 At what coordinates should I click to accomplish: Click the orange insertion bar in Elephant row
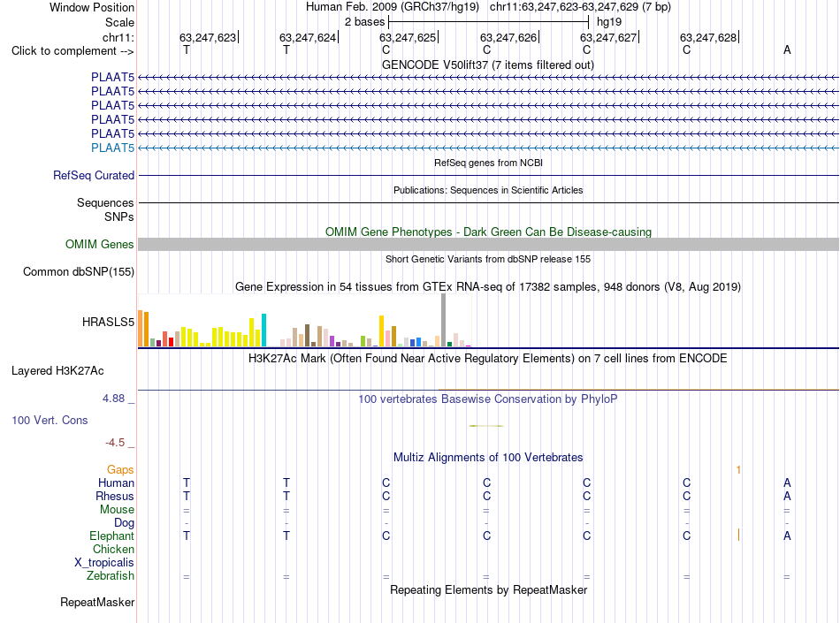pos(738,535)
